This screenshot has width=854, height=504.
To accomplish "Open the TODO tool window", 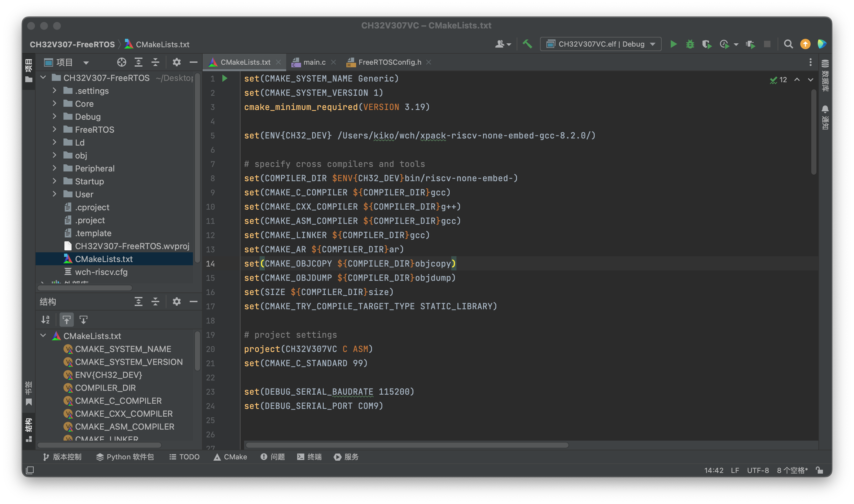I will pos(184,457).
